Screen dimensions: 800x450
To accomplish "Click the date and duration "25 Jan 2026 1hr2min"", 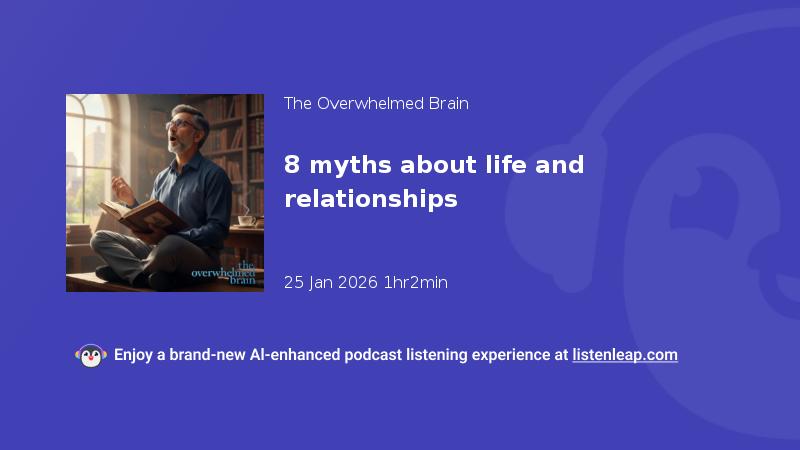I will tap(365, 283).
